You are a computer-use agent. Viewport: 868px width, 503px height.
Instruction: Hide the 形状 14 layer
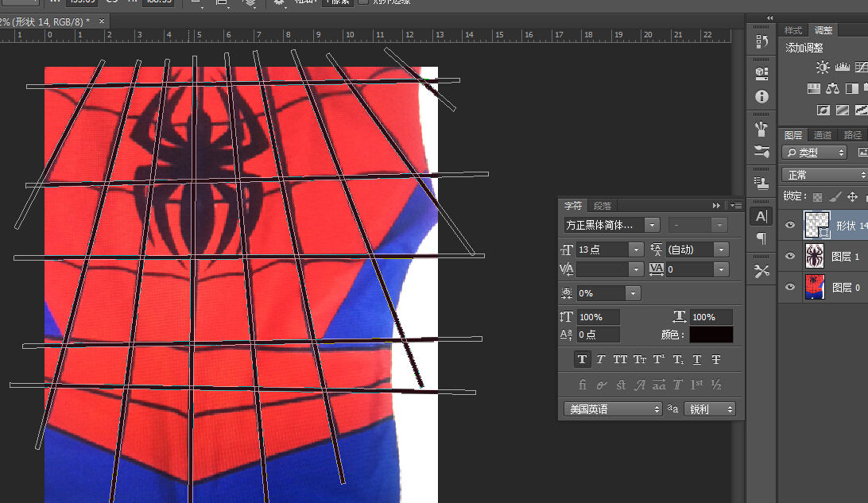click(790, 225)
